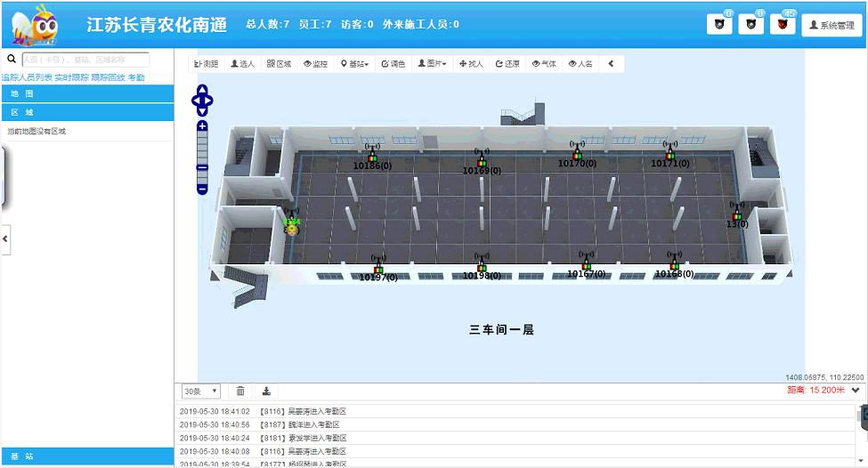868x468 pixels.
Task: Click the 总人数:7 statistic in the header
Action: click(267, 24)
